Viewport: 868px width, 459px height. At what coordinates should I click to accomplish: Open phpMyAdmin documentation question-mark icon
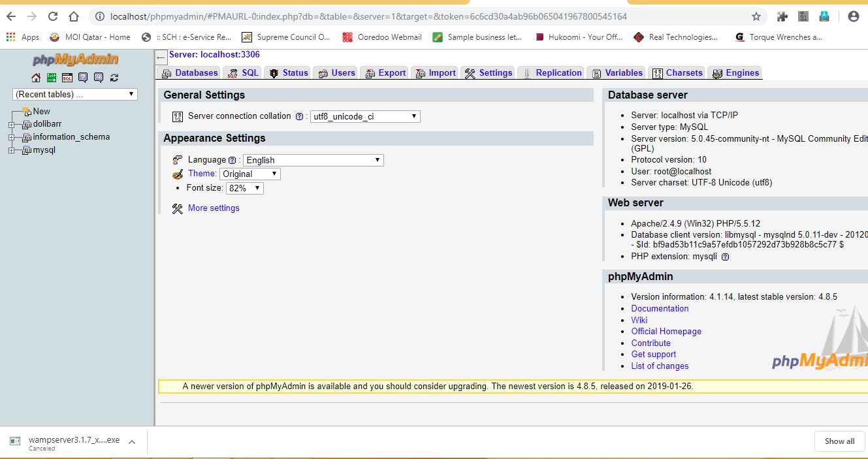(83, 78)
